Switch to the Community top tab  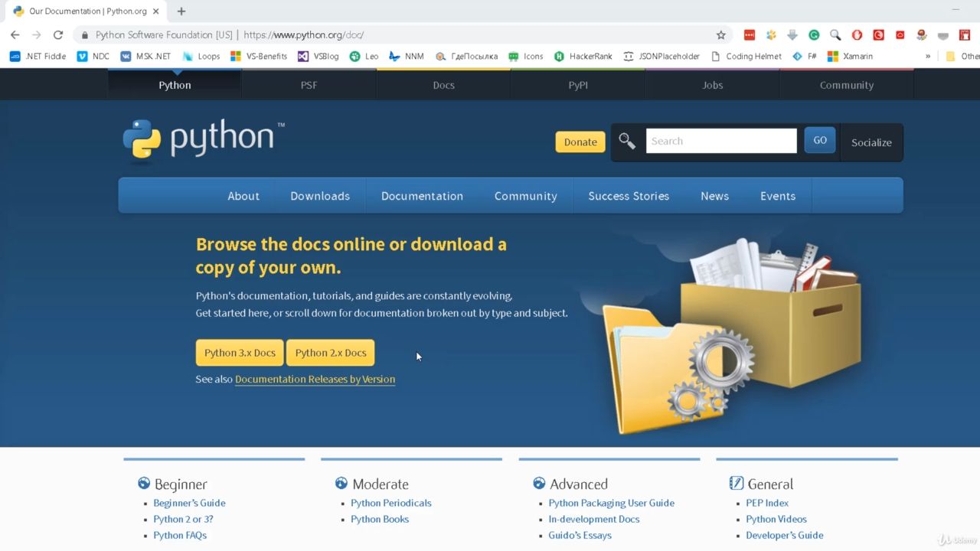tap(847, 85)
